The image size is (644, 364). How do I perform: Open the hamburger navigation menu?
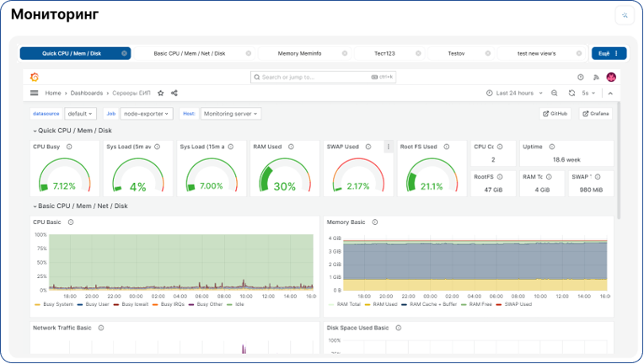tap(34, 94)
